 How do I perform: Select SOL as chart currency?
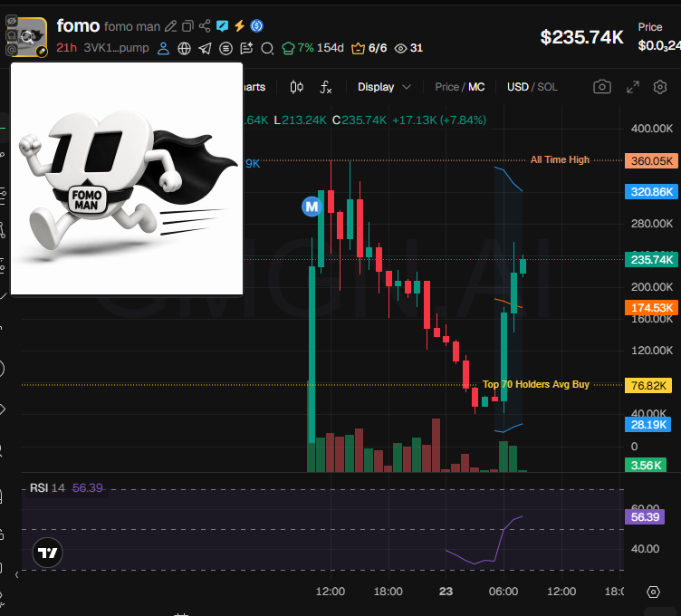point(548,87)
